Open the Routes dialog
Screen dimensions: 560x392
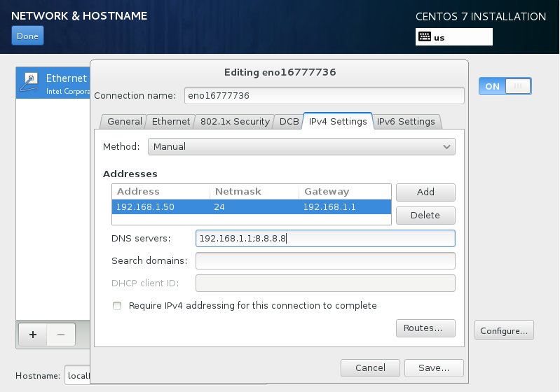pyautogui.click(x=425, y=328)
